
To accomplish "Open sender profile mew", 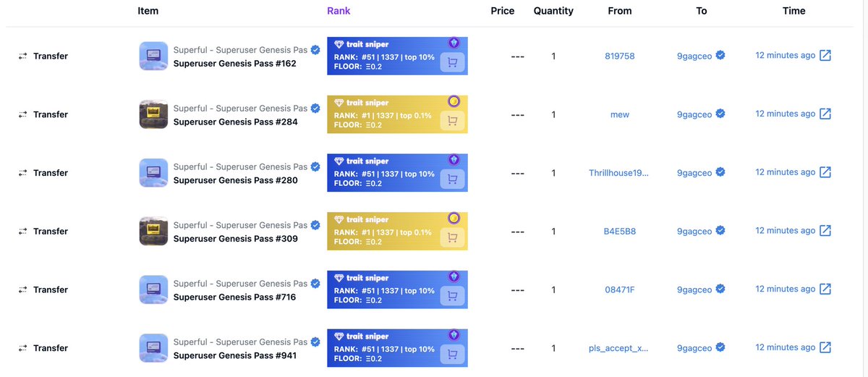I will tap(620, 114).
